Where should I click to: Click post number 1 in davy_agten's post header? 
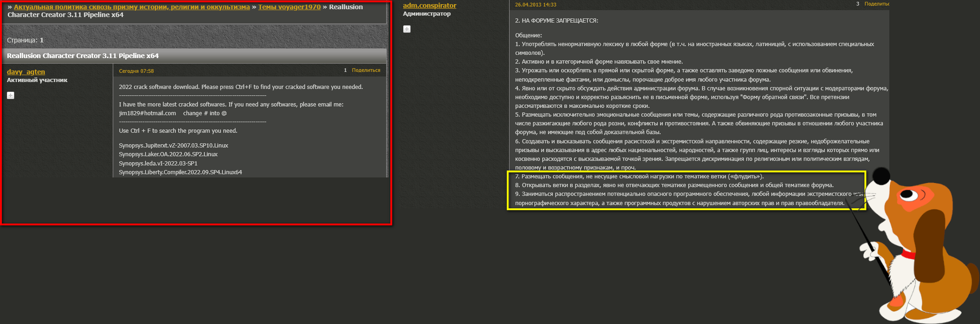click(x=345, y=71)
